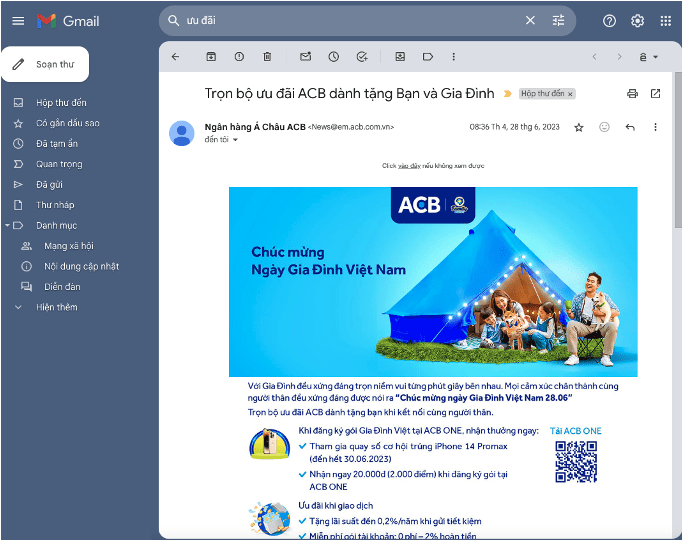Click the iPhone promotion icon image

click(270, 444)
